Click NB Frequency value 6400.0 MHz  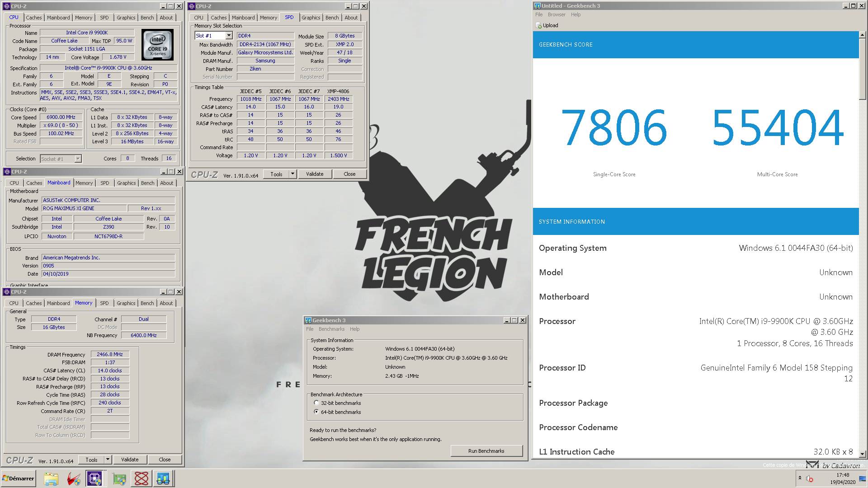144,335
